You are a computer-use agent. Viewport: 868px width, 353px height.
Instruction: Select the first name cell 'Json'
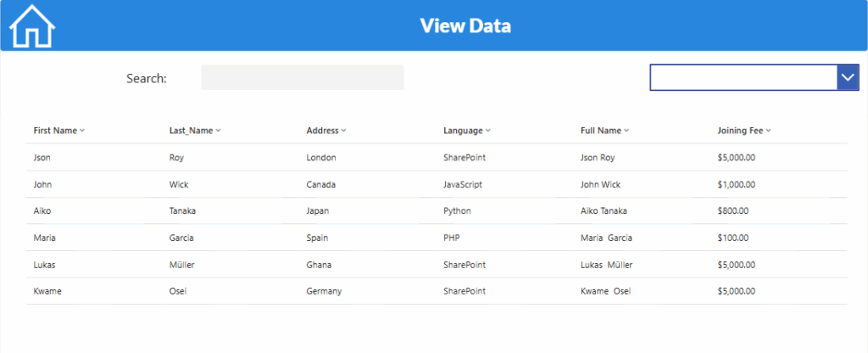point(42,157)
